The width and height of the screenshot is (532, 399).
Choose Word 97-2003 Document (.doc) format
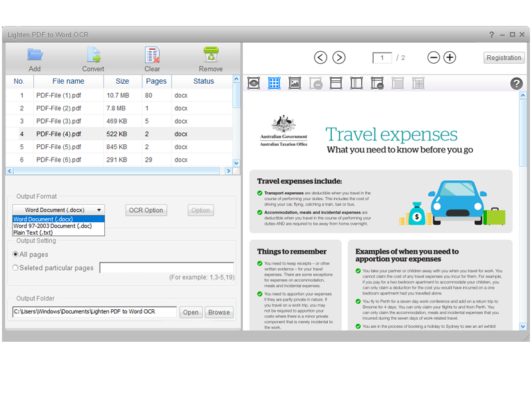coord(58,225)
